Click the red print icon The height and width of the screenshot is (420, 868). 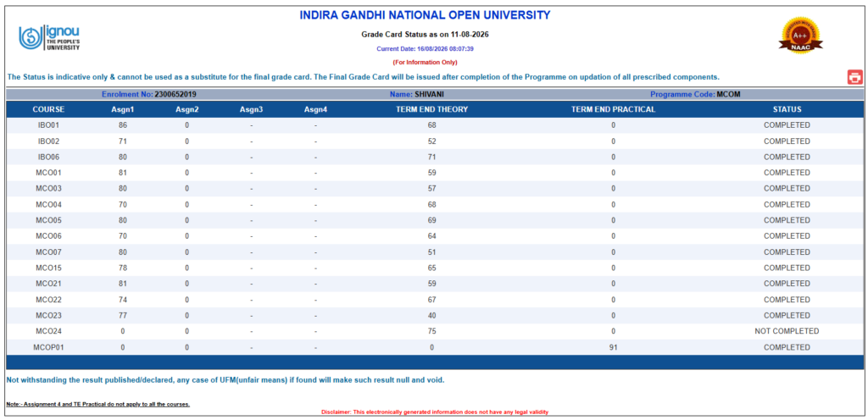point(854,77)
